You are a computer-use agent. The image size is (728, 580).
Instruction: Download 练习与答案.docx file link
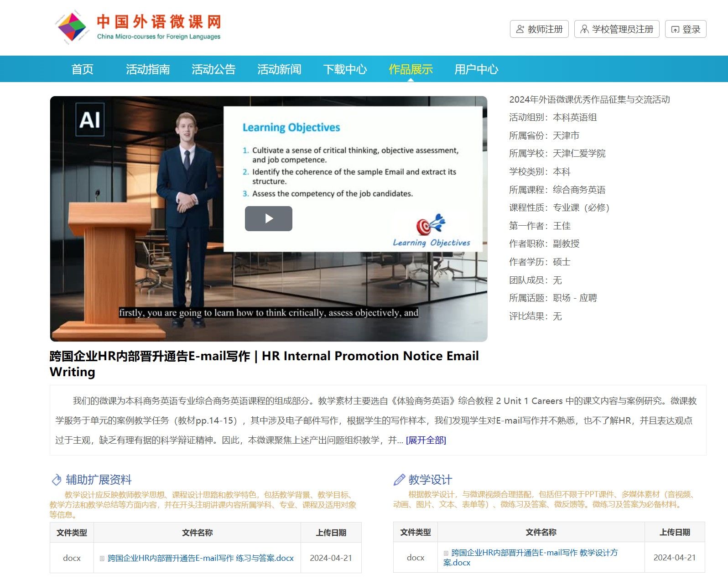(x=201, y=558)
